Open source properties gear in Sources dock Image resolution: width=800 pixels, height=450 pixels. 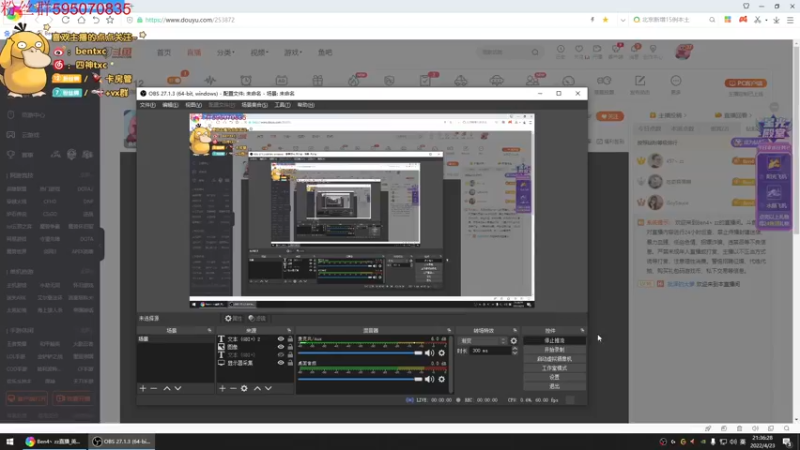(x=244, y=388)
